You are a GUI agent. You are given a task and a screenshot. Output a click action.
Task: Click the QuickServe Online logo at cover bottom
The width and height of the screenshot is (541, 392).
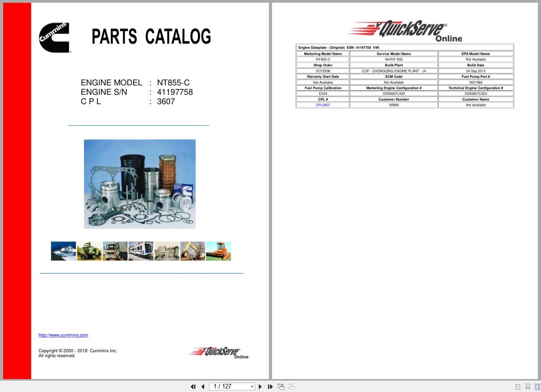point(219,352)
